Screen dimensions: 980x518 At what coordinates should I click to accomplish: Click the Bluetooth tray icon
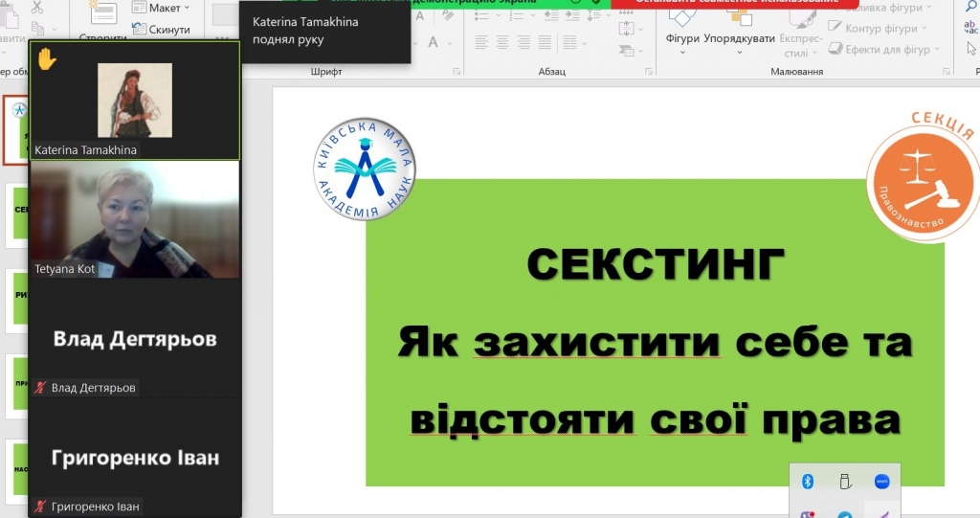pyautogui.click(x=808, y=482)
